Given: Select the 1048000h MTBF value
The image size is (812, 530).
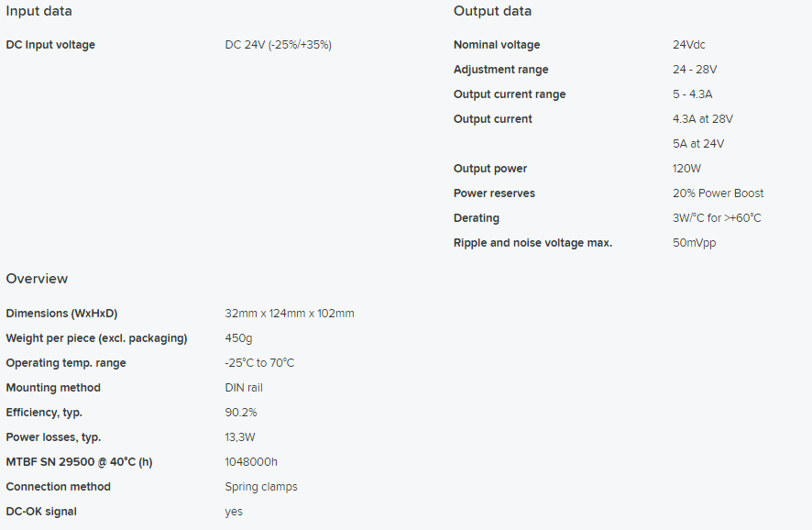Looking at the screenshot, I should tap(251, 461).
